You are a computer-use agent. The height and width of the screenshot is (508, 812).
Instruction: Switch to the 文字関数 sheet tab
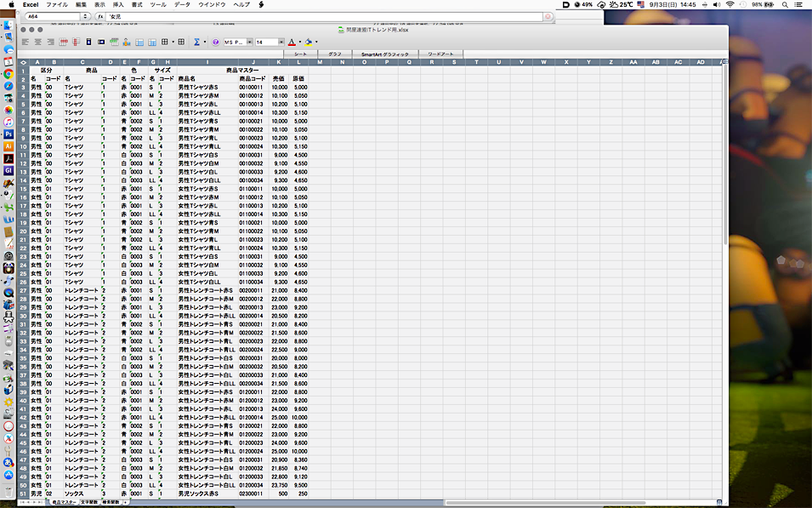tap(89, 502)
